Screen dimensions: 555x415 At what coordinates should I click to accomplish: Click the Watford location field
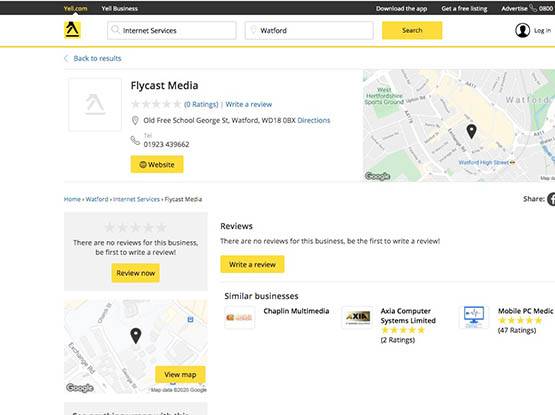pos(309,30)
